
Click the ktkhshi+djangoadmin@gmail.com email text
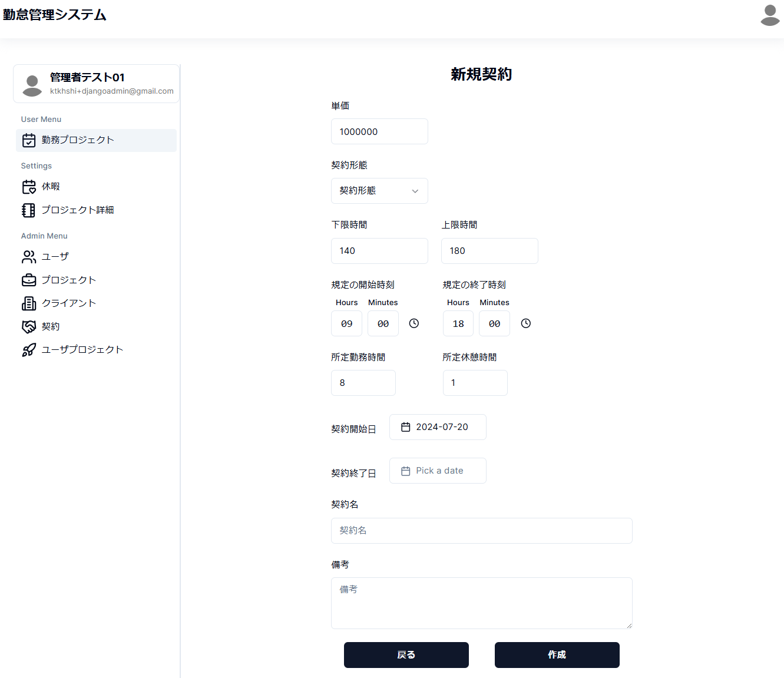tap(112, 91)
